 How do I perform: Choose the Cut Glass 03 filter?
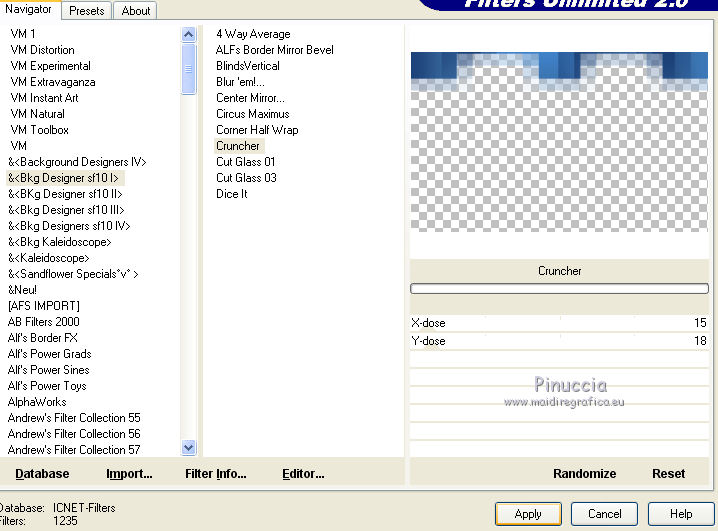pos(246,178)
